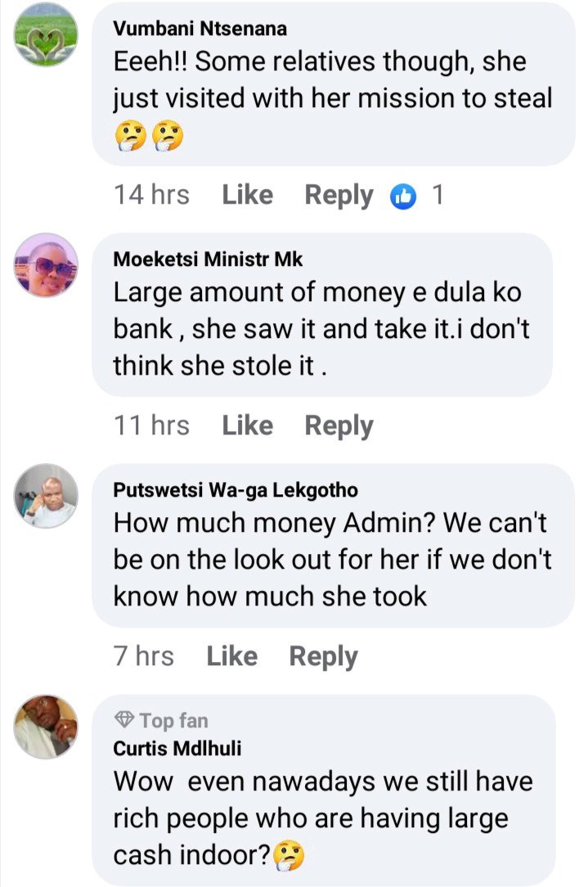This screenshot has height=887, width=588.
Task: Reply to Vumbani Ntsenana's comment
Action: click(x=339, y=196)
